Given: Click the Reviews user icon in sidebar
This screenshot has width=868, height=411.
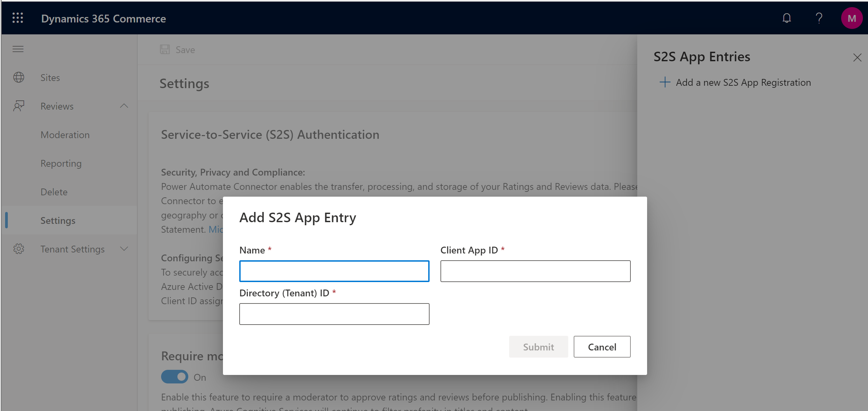Looking at the screenshot, I should coord(19,105).
